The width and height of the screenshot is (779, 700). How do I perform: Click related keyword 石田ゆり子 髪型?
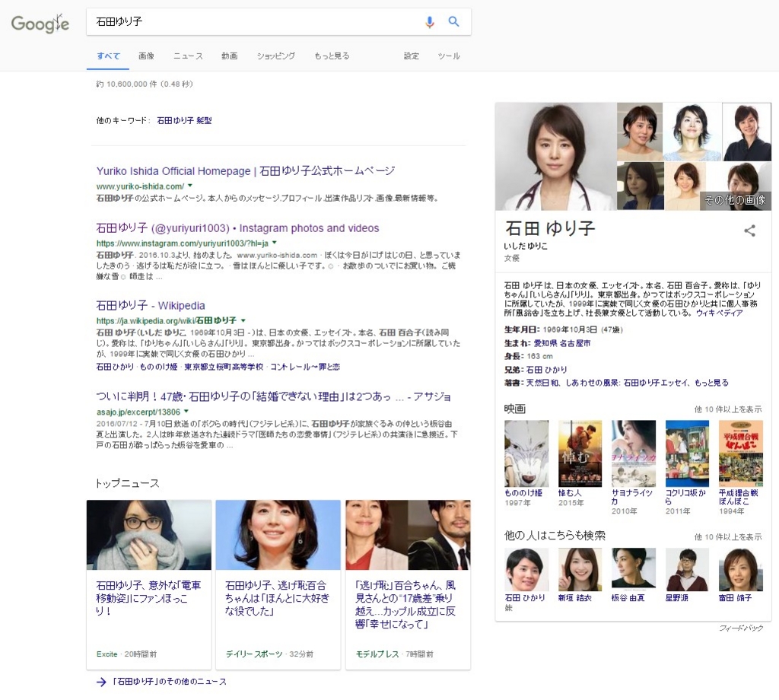[184, 120]
